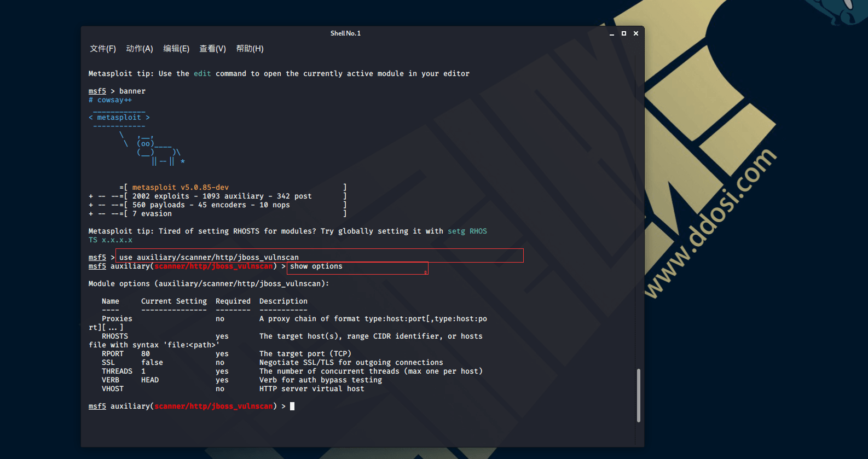The height and width of the screenshot is (459, 868).
Task: Click the 'Name' column header
Action: (x=111, y=301)
